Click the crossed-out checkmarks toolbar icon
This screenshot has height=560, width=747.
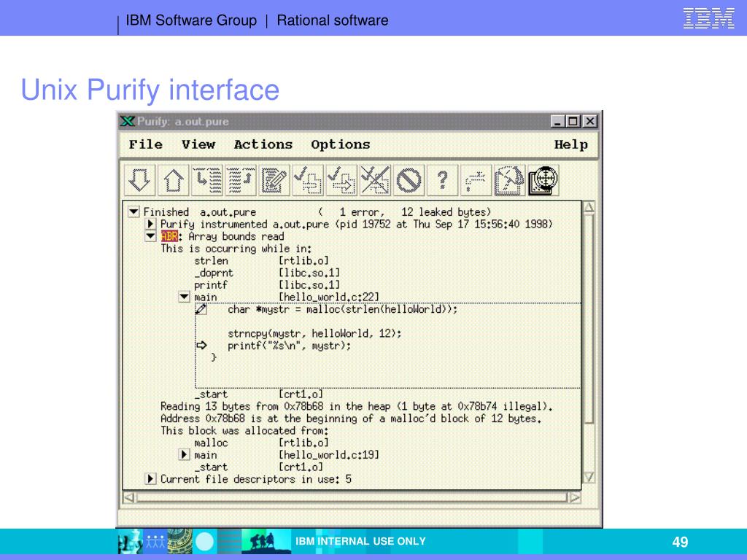(376, 180)
